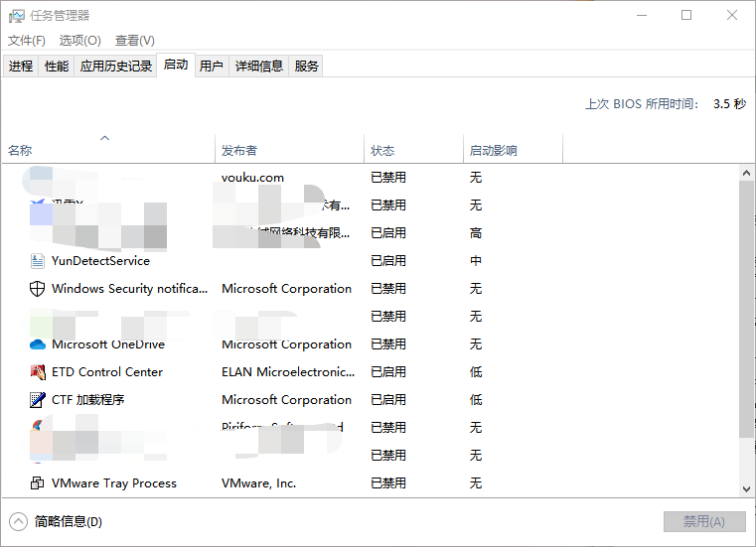Click the Windows Security notification shield icon
756x547 pixels.
click(38, 289)
